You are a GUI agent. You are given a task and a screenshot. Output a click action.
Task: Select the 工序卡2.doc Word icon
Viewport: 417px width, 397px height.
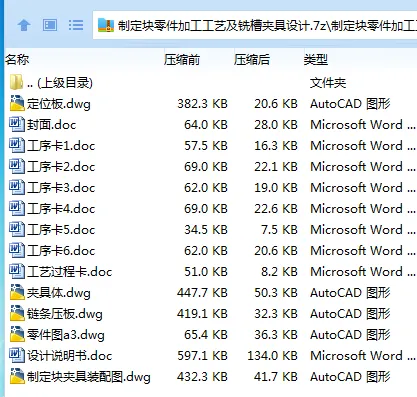(17, 166)
